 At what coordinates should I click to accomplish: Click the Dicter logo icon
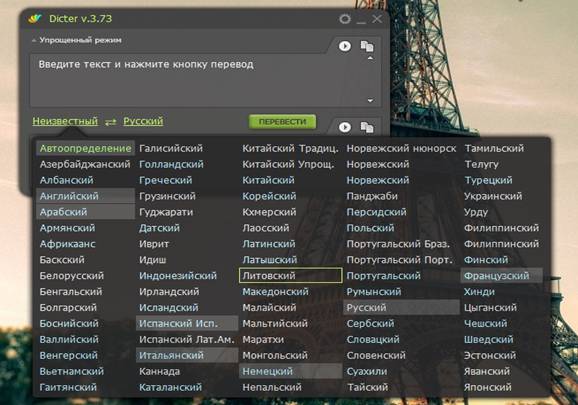click(35, 18)
